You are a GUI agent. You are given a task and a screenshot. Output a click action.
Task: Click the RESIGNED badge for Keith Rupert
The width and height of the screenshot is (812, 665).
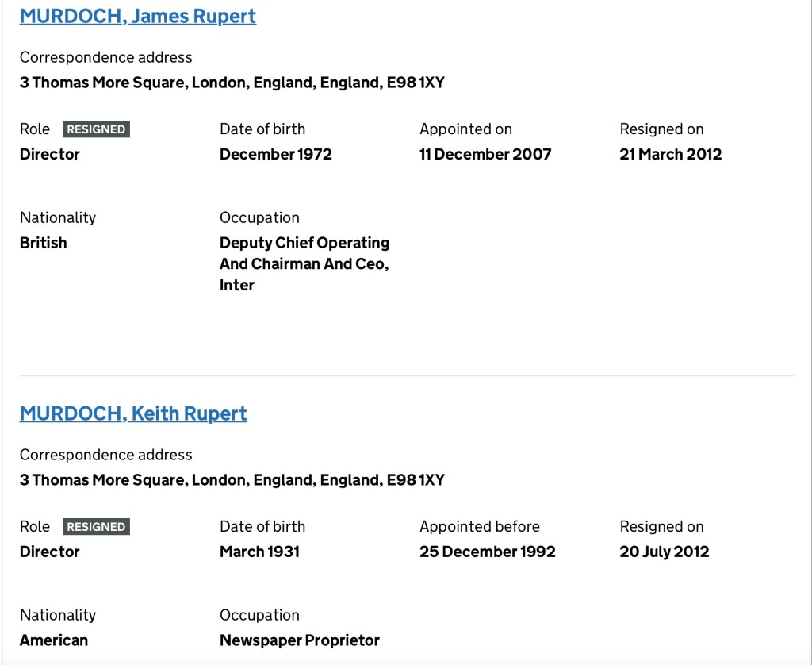tap(96, 527)
